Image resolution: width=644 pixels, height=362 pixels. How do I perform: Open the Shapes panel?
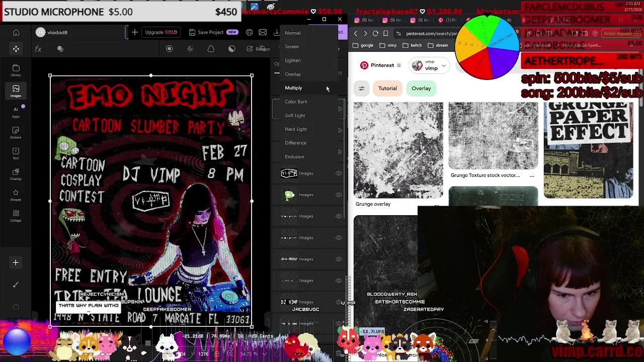pos(16,195)
